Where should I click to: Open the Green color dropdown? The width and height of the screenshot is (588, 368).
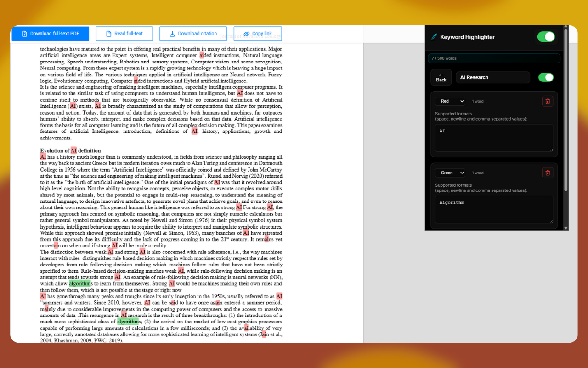[450, 173]
